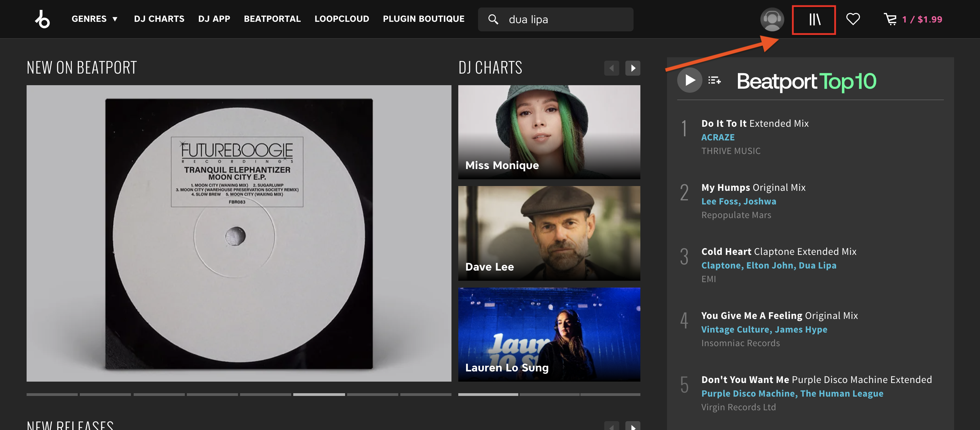Show next DJ Charts with right arrow
Screen dimensions: 980x430
633,68
